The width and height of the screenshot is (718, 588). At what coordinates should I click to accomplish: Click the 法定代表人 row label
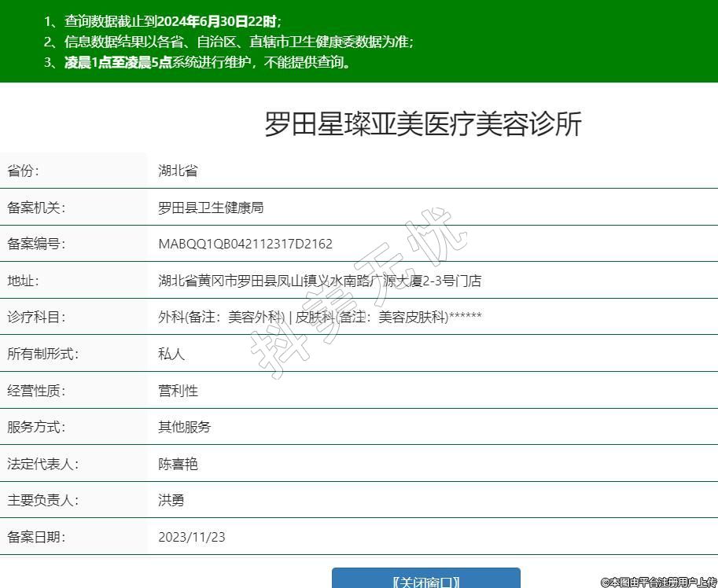[x=43, y=464]
